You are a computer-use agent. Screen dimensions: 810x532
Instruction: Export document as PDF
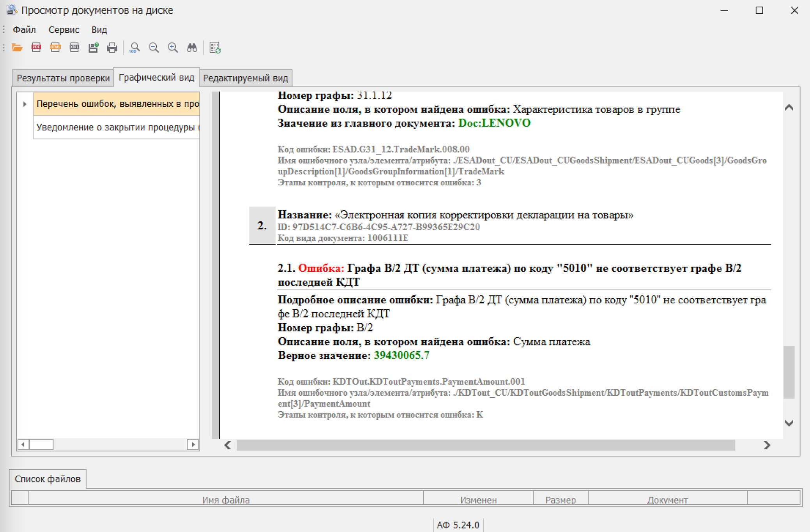(x=36, y=48)
